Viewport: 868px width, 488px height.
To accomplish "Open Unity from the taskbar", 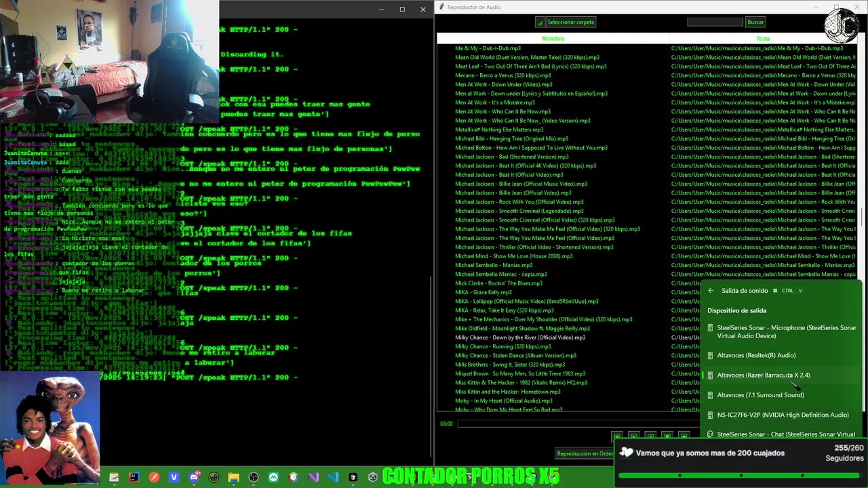I will click(x=372, y=477).
